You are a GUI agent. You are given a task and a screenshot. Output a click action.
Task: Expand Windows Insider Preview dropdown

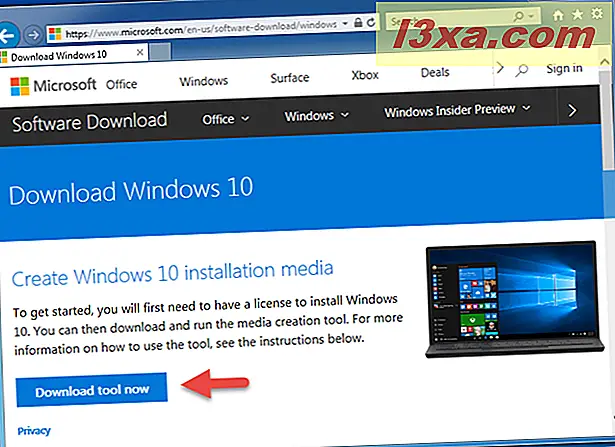point(457,110)
